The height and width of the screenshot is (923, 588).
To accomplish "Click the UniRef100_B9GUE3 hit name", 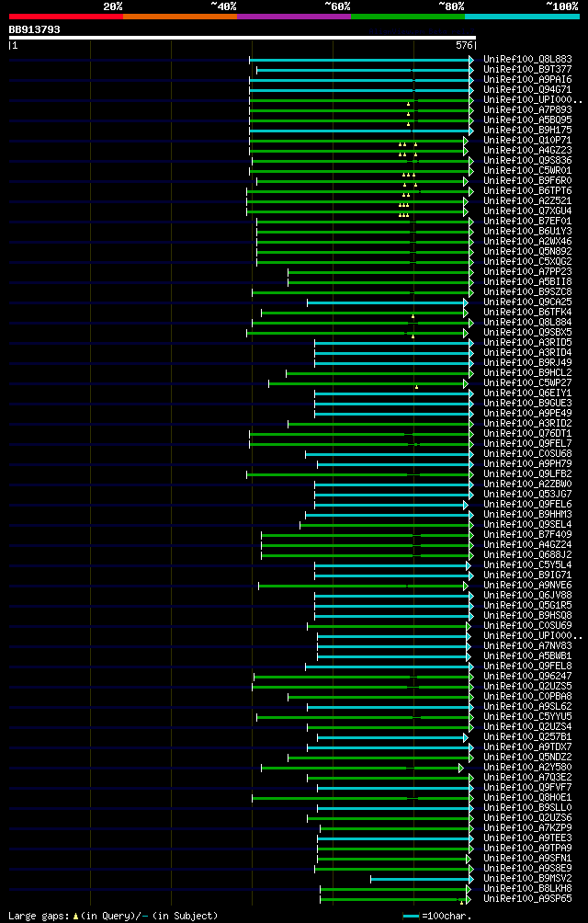I will [527, 403].
